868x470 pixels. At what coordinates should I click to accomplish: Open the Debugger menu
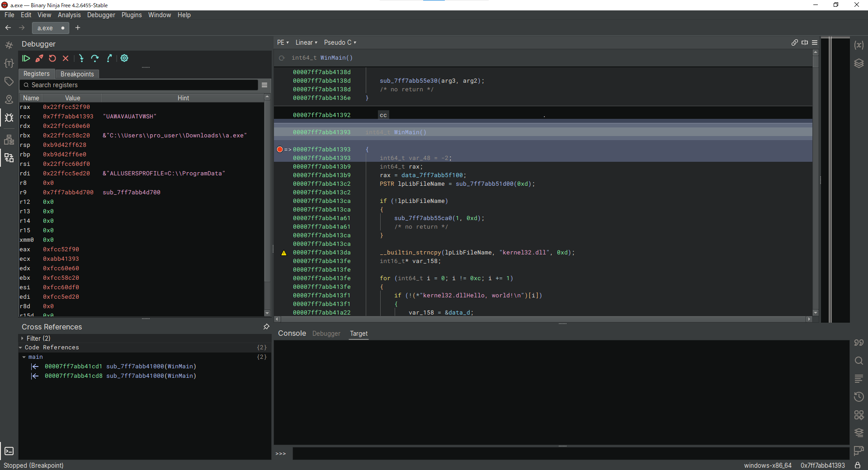coord(101,15)
